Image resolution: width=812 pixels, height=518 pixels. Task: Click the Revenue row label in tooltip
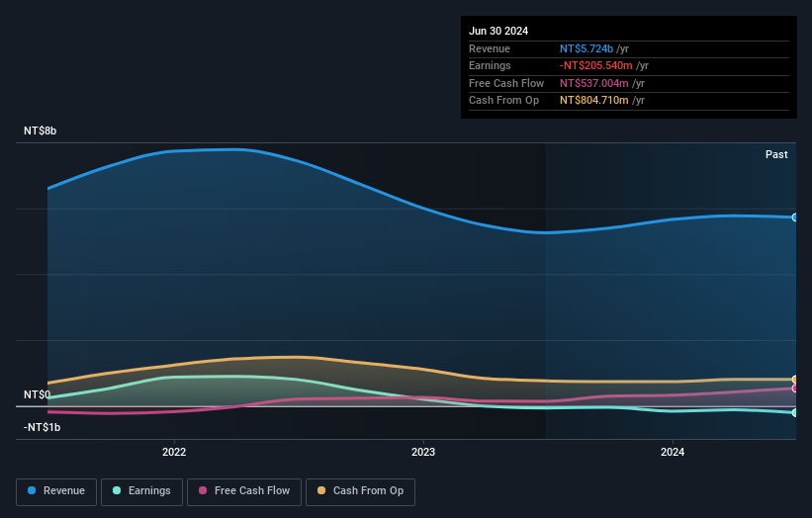tap(490, 48)
